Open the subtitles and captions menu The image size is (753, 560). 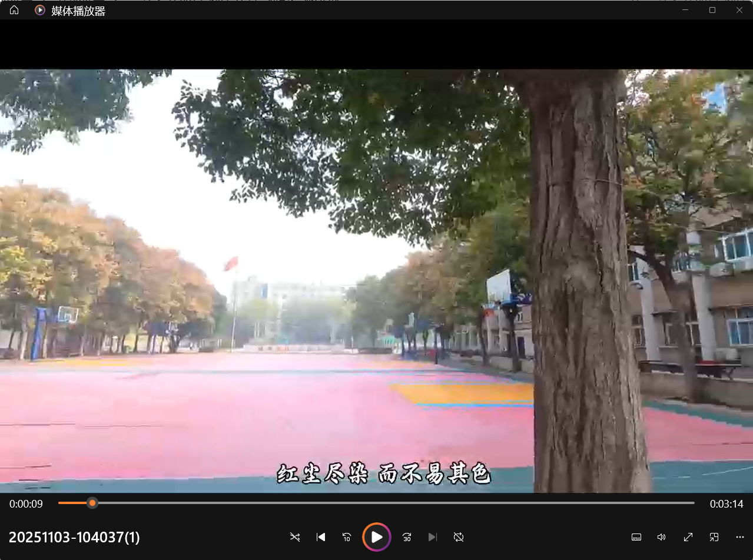click(x=636, y=537)
